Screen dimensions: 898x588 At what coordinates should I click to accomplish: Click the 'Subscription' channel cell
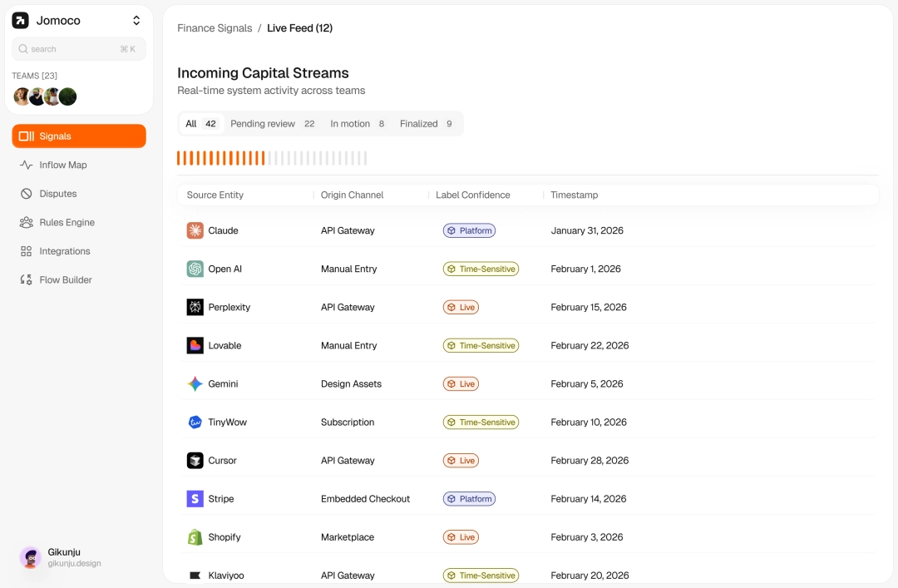(348, 422)
